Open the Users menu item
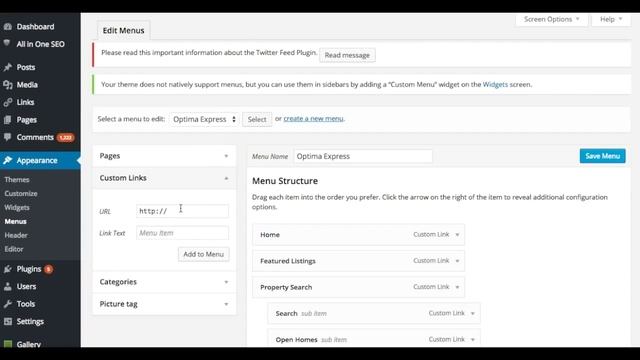The height and width of the screenshot is (360, 640). click(26, 287)
